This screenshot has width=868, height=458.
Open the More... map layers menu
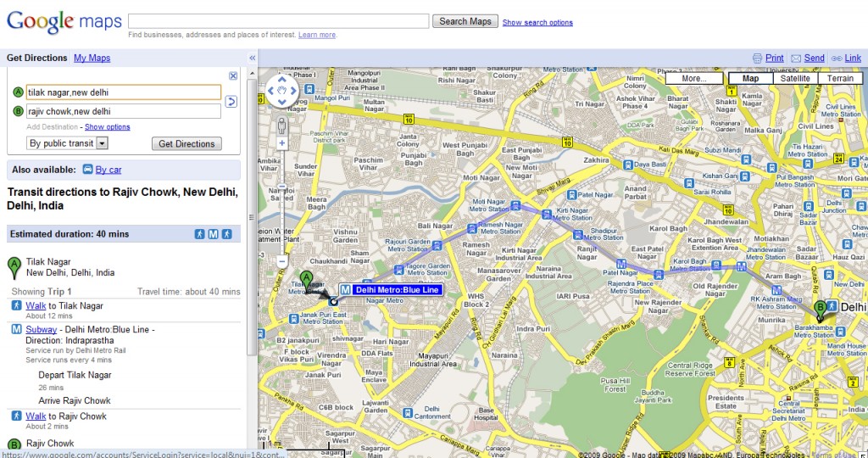(x=693, y=79)
